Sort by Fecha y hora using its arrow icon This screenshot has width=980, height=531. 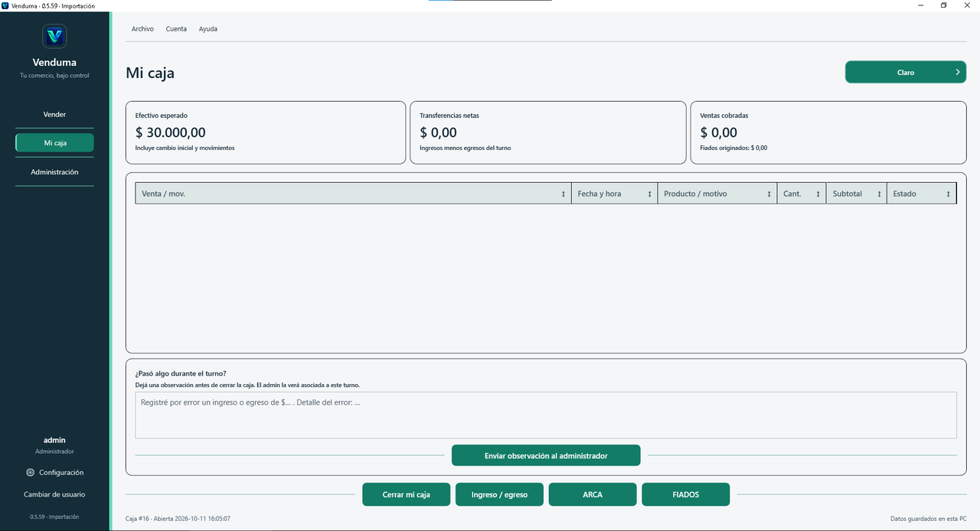click(x=650, y=194)
